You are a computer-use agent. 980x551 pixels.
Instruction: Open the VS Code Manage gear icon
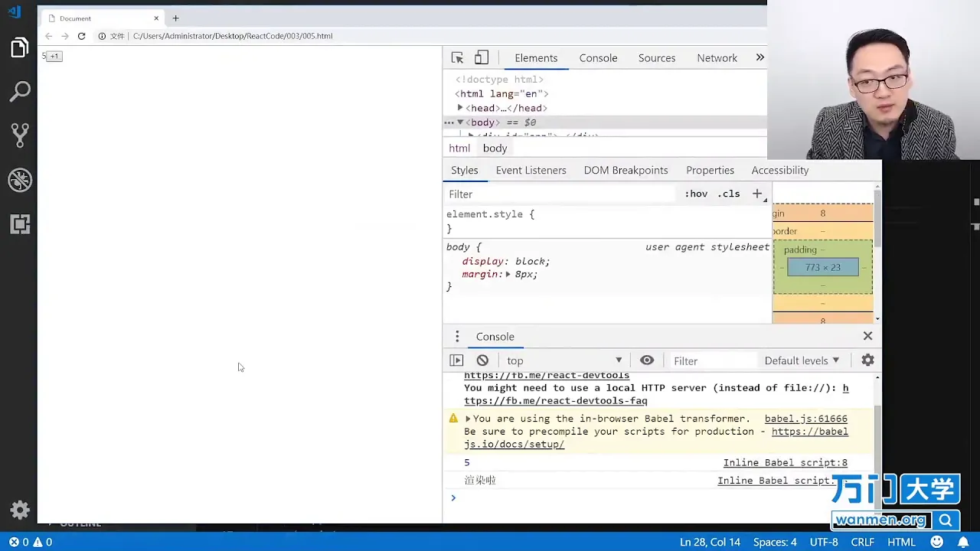coord(19,510)
